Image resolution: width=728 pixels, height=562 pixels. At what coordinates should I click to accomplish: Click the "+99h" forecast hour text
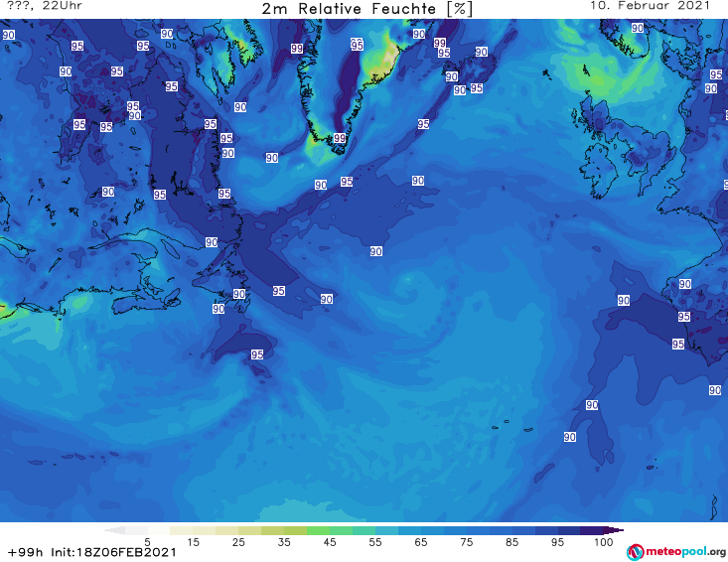[25, 552]
